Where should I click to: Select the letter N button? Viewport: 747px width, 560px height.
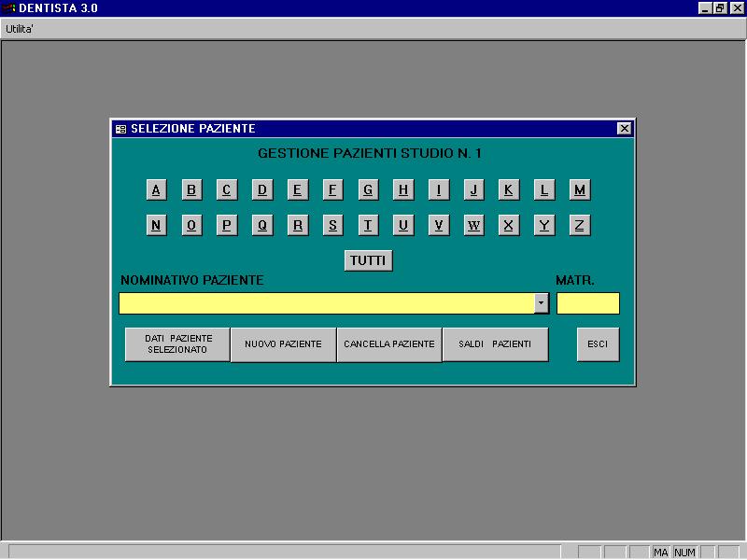(x=156, y=225)
